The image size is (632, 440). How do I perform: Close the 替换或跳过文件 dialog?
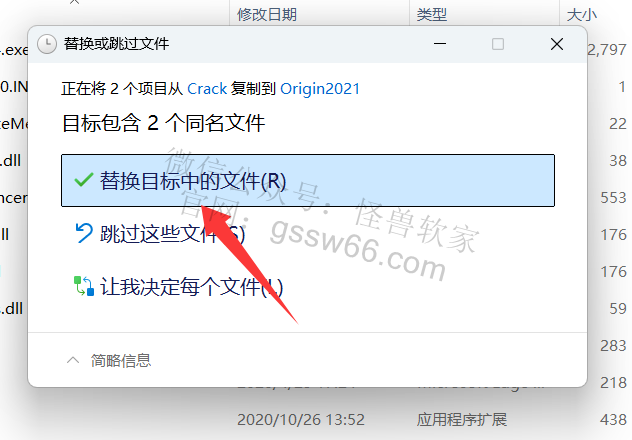click(557, 44)
